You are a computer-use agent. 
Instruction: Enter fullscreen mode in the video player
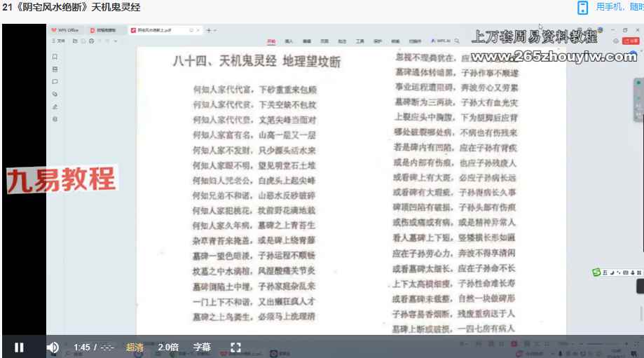click(x=235, y=347)
